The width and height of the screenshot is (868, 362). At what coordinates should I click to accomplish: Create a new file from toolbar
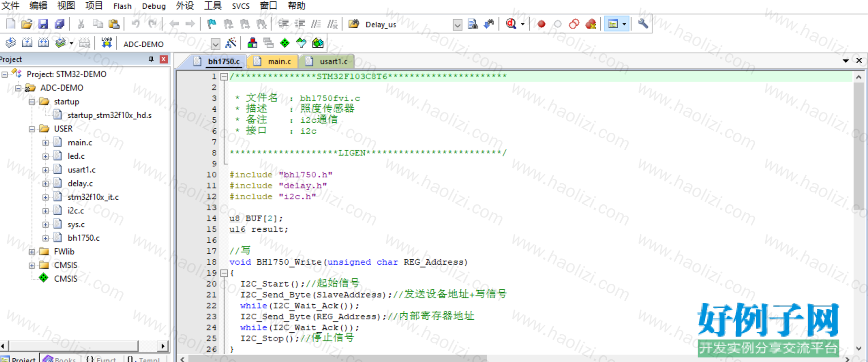pyautogui.click(x=10, y=24)
